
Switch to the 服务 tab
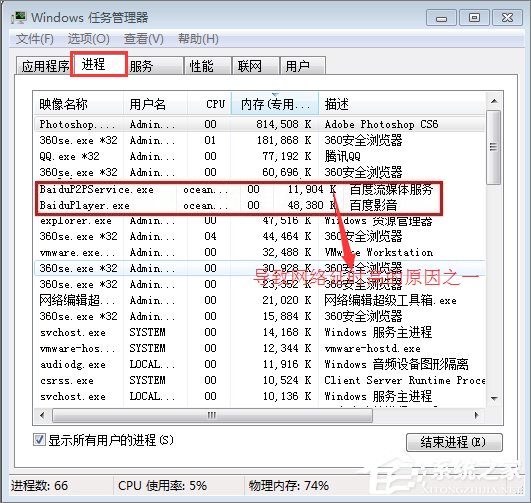coord(155,66)
